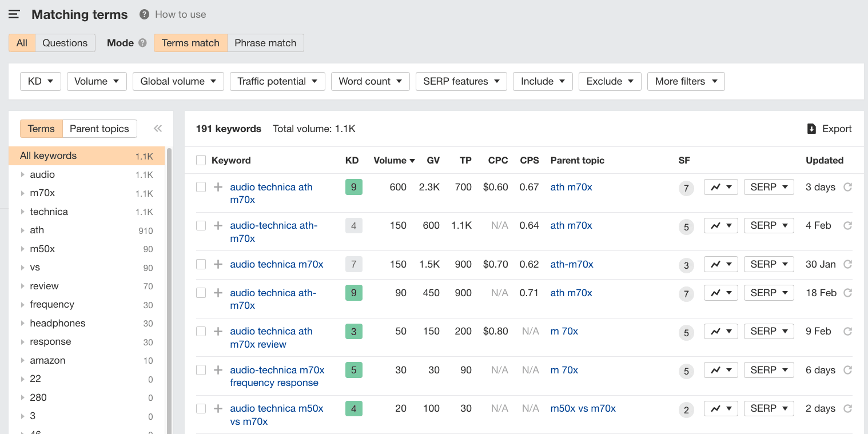
Task: Add audio-technica ath-m70x keyword with the plus icon
Action: 218,226
